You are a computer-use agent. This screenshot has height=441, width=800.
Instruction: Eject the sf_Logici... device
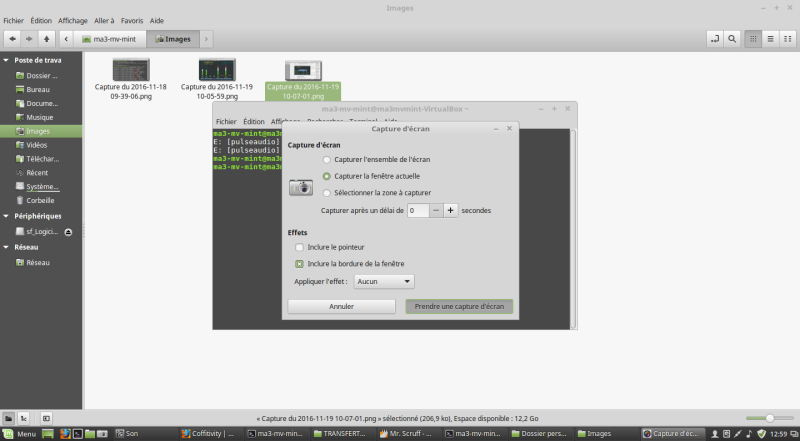(68, 232)
